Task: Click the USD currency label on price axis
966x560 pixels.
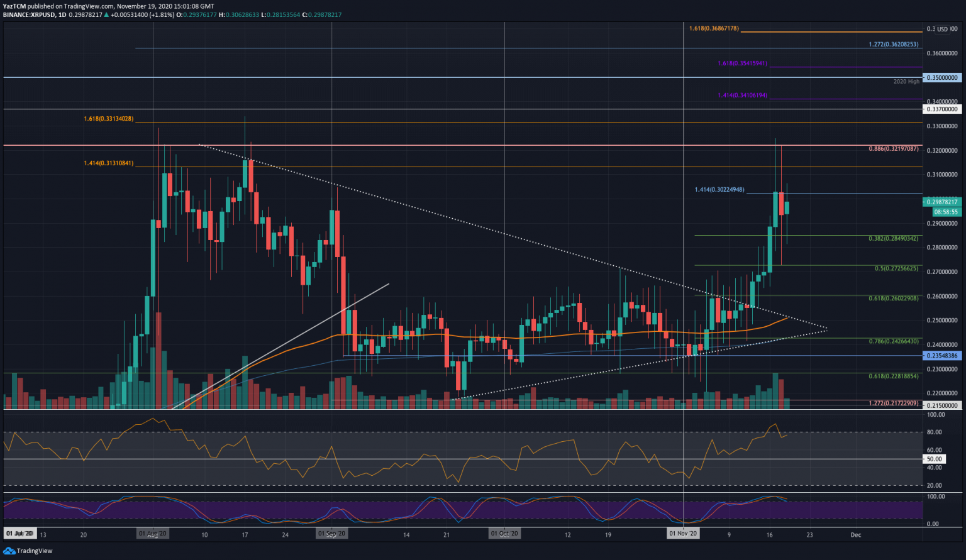Action: (941, 30)
